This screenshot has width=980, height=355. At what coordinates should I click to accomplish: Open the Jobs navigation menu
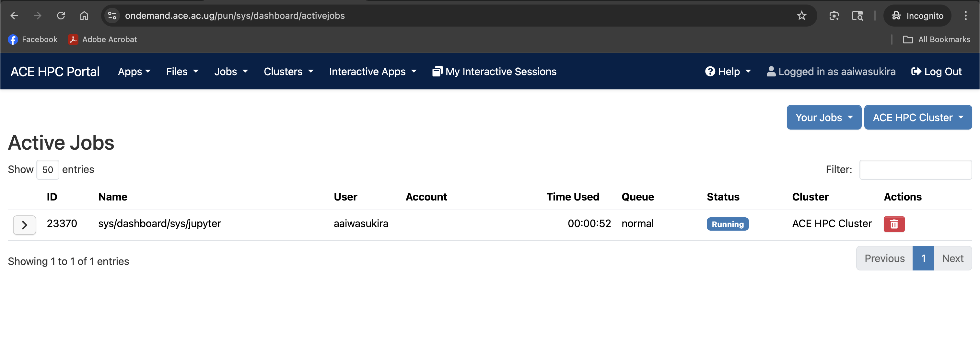[230, 72]
